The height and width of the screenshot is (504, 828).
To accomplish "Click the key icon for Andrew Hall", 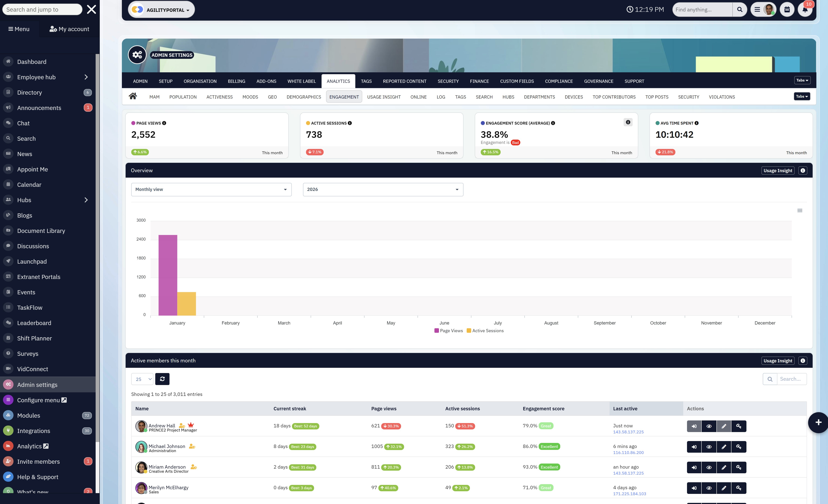I will pyautogui.click(x=739, y=426).
